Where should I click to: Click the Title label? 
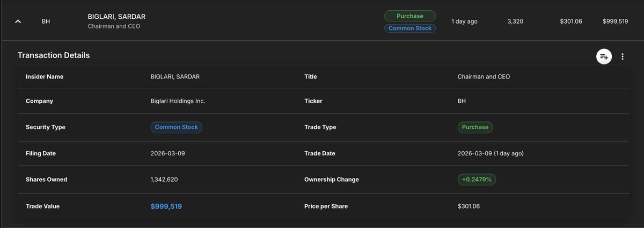[311, 77]
